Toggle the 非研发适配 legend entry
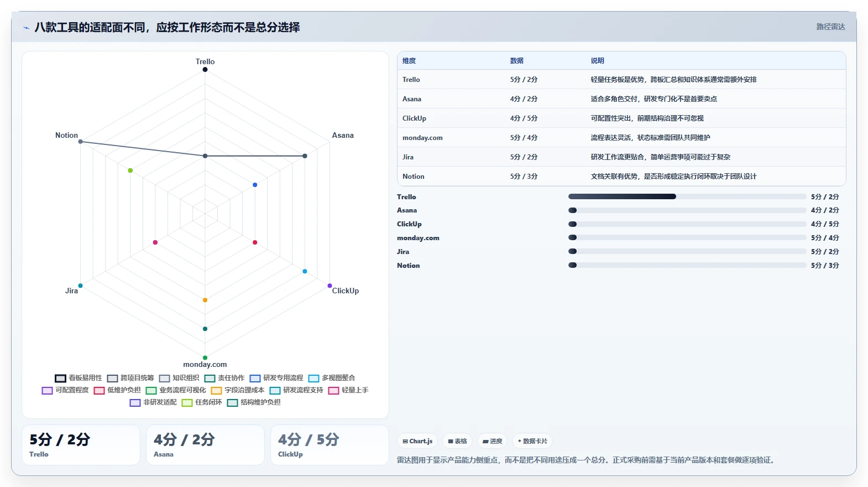868x487 pixels. [x=153, y=402]
